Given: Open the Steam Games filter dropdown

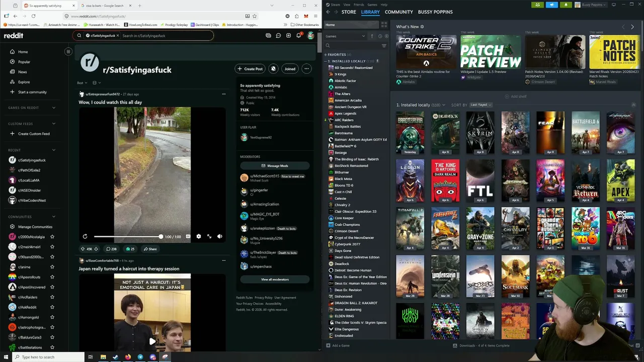Looking at the screenshot, I should click(346, 36).
